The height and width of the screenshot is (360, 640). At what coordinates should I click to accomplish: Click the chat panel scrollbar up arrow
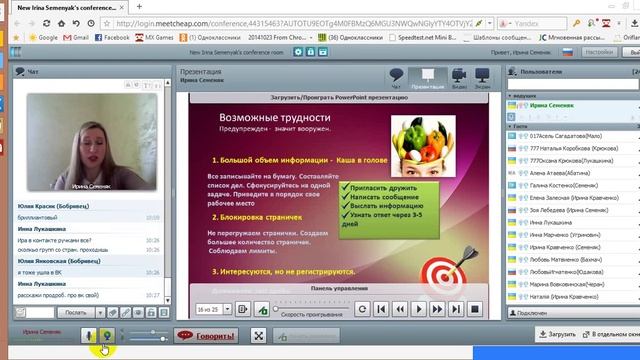pos(168,82)
